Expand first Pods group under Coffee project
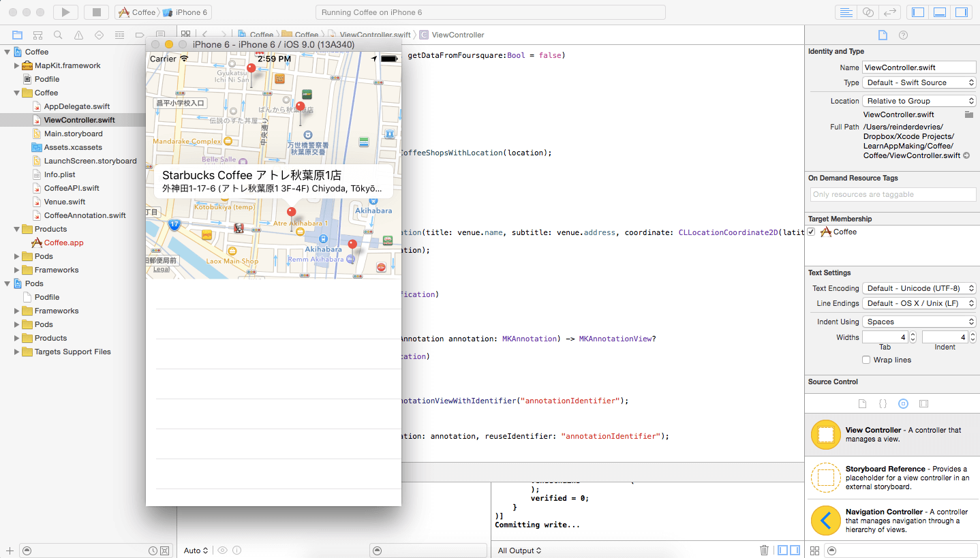This screenshot has width=980, height=558. [17, 256]
